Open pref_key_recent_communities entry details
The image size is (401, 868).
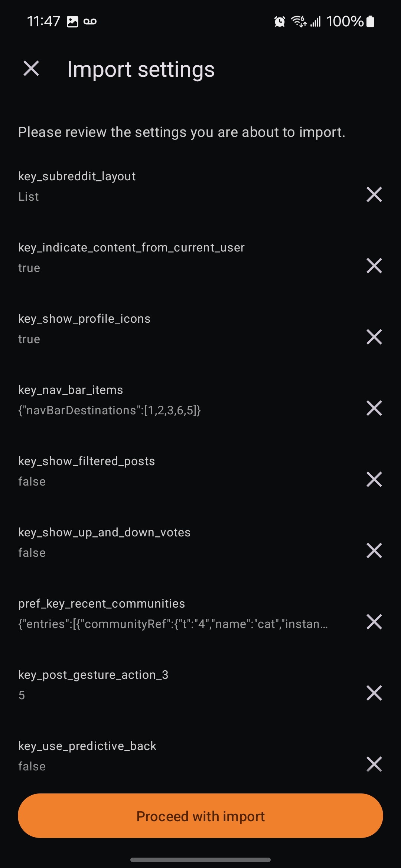click(x=182, y=614)
